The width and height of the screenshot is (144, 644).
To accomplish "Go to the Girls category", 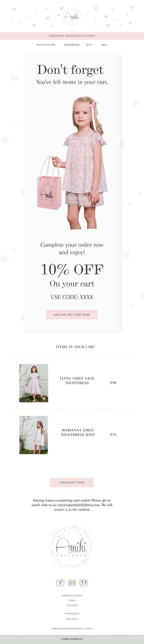I will coord(104,45).
